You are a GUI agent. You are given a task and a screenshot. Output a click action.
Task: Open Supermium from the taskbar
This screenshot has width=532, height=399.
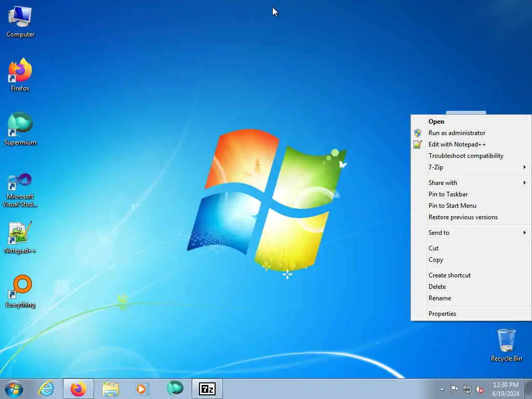[x=175, y=389]
